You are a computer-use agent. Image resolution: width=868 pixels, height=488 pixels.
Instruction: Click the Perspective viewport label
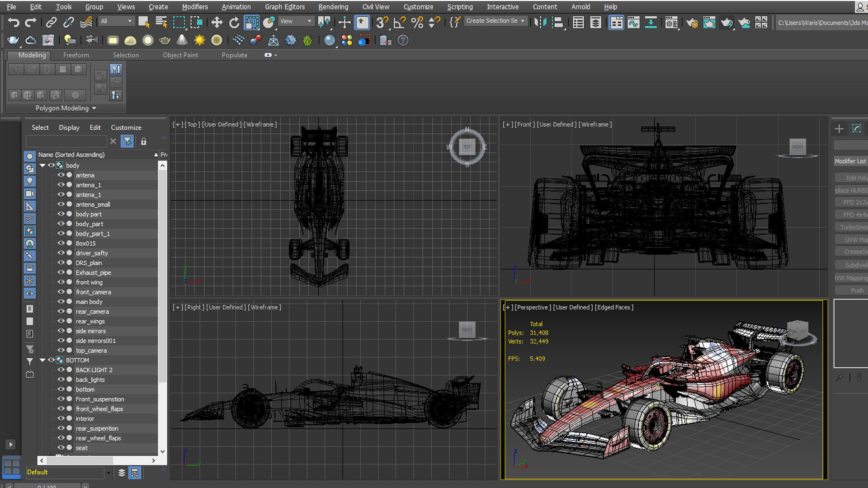click(x=532, y=307)
